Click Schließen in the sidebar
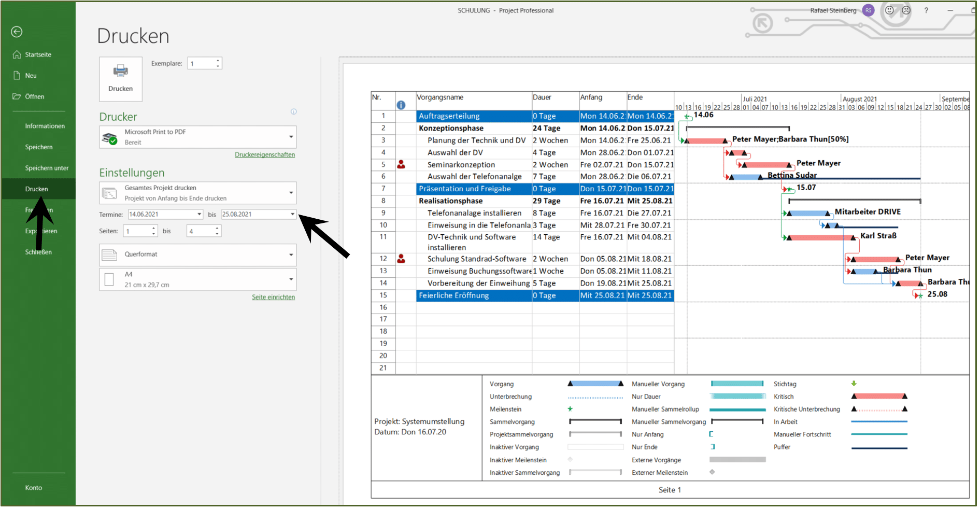Image resolution: width=980 pixels, height=509 pixels. [38, 252]
